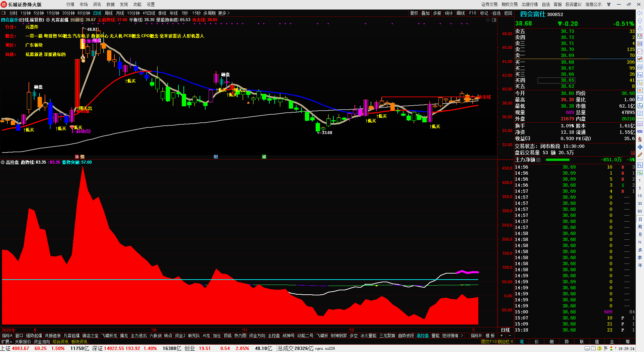The width and height of the screenshot is (644, 352).
Task: Toggle the panel icon left of 分时
Action: (4, 13)
